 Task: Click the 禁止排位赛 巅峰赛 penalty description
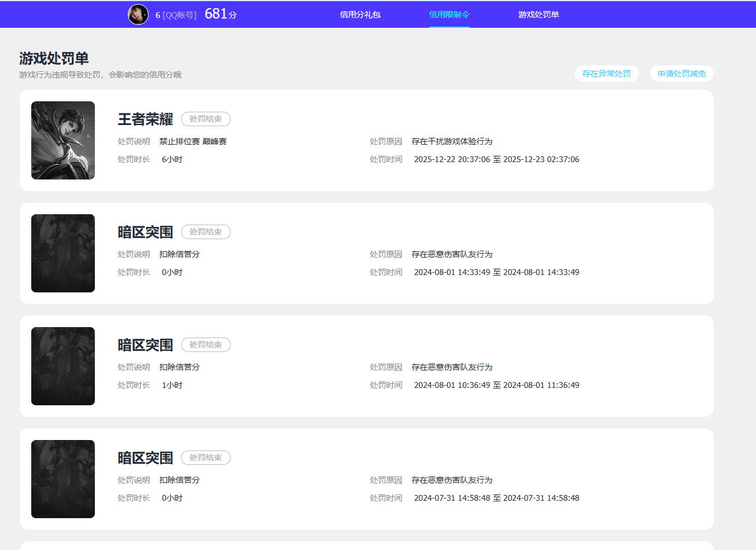pos(193,141)
